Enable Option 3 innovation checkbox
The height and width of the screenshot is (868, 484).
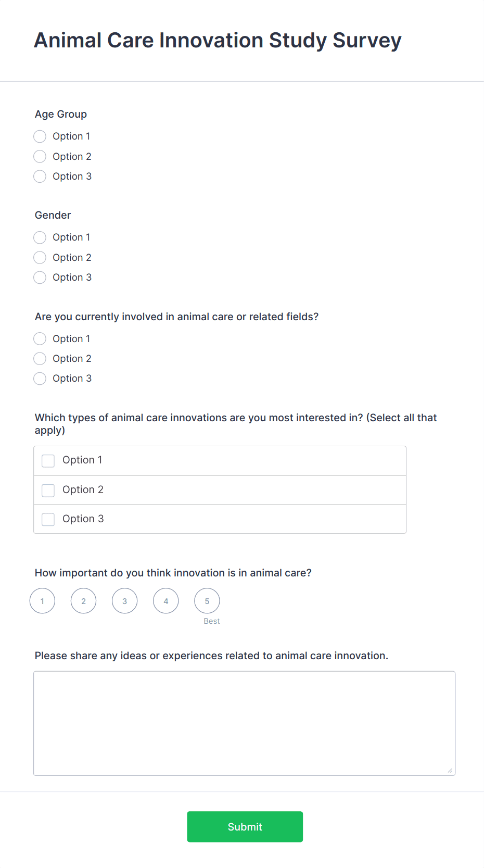coord(48,519)
